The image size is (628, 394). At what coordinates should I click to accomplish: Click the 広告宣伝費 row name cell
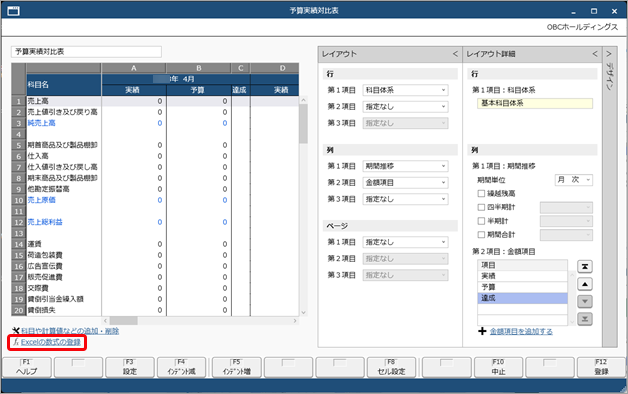point(64,266)
